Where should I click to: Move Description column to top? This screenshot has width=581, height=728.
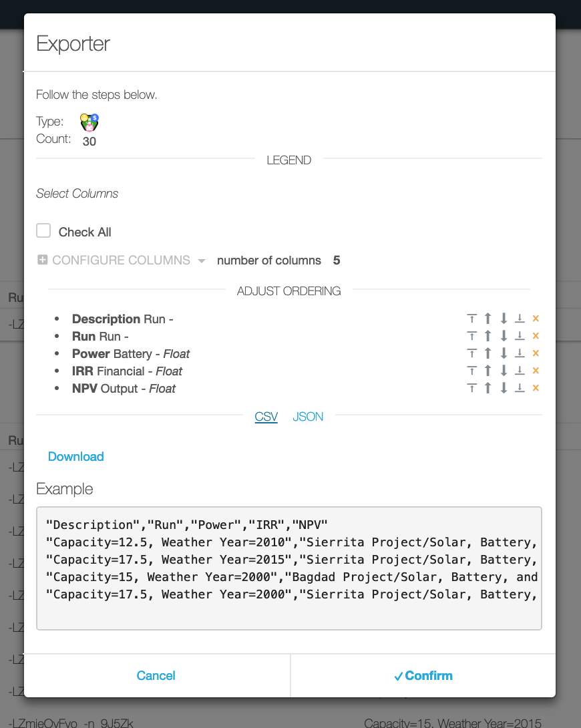click(x=471, y=319)
